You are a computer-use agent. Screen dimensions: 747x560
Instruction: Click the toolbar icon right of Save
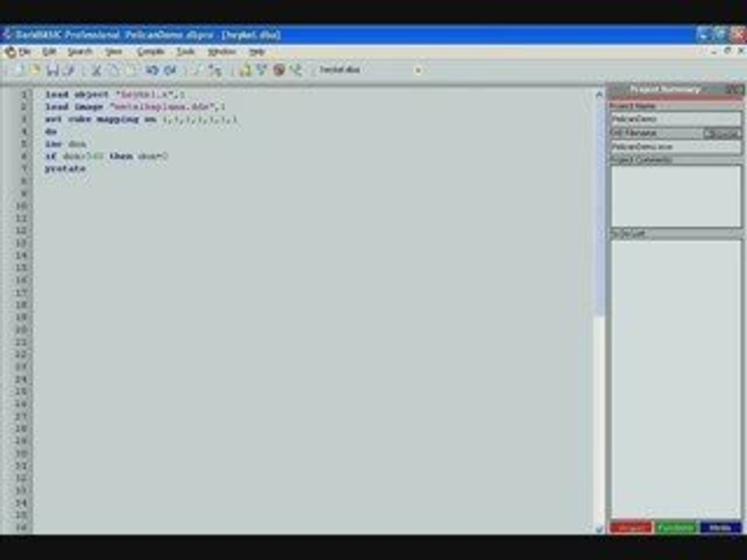[69, 71]
